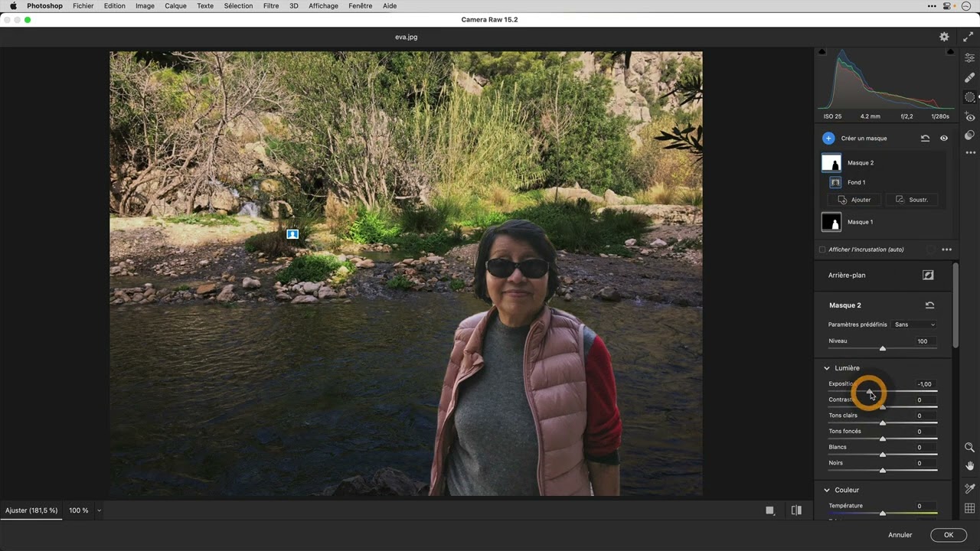Invert the Arrière-plan mask icon
The image size is (980, 551).
pos(928,275)
